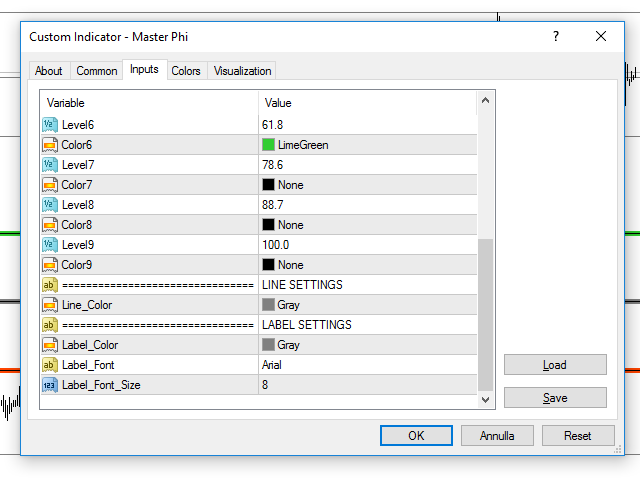The width and height of the screenshot is (640, 480).
Task: Close the Master Phi indicator dialog
Action: 601,36
